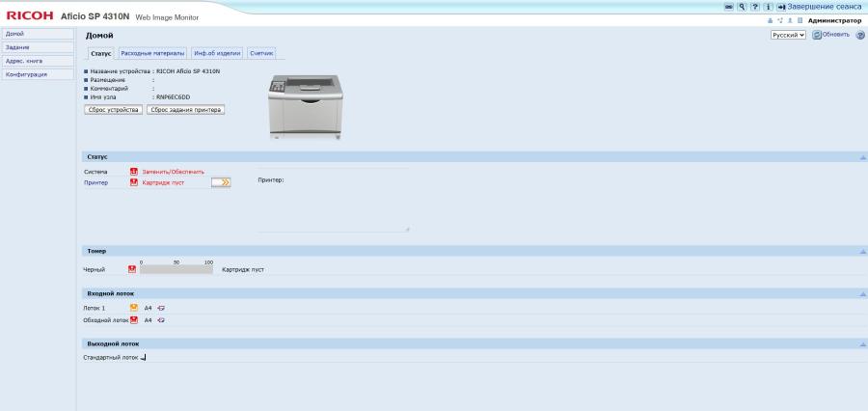Open Конфигурация in left navigation
Screen dimensions: 868x411
point(38,74)
